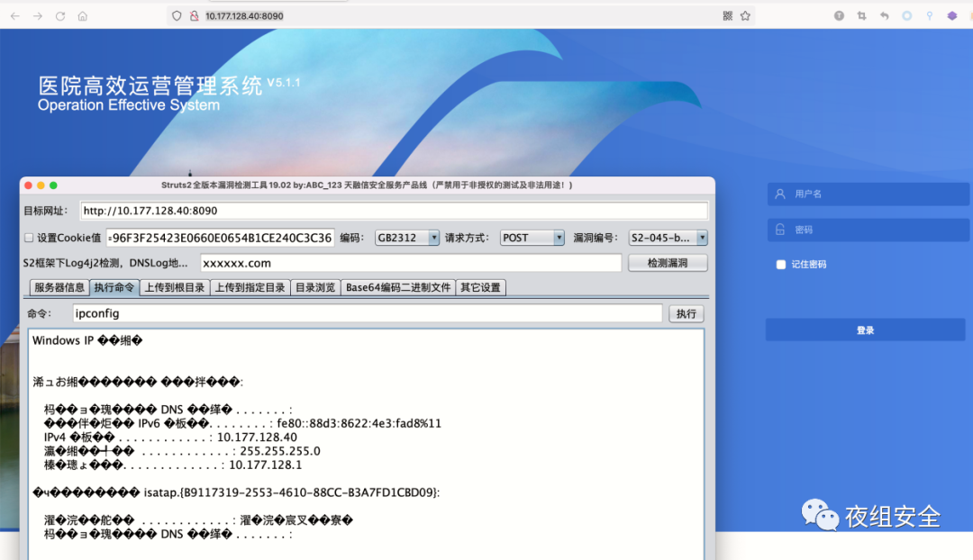Click the gray circle T extension icon
Image resolution: width=973 pixels, height=560 pixels.
839,16
